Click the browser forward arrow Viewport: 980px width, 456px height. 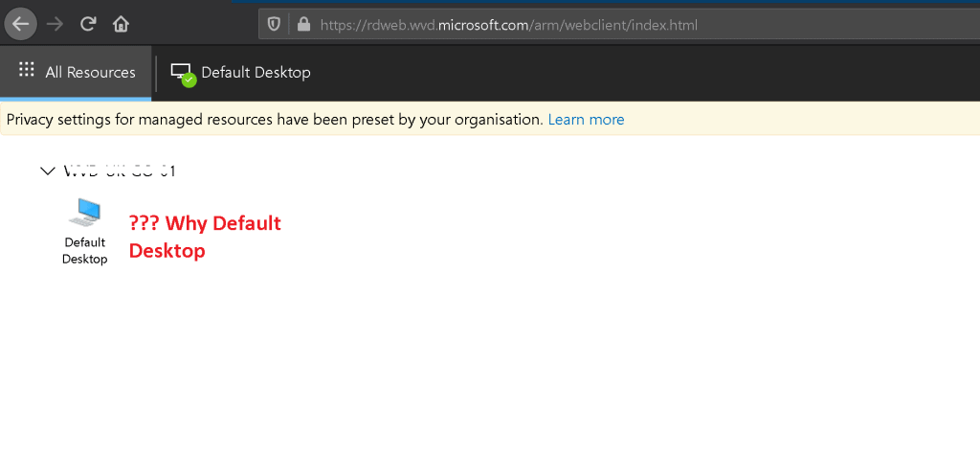55,24
